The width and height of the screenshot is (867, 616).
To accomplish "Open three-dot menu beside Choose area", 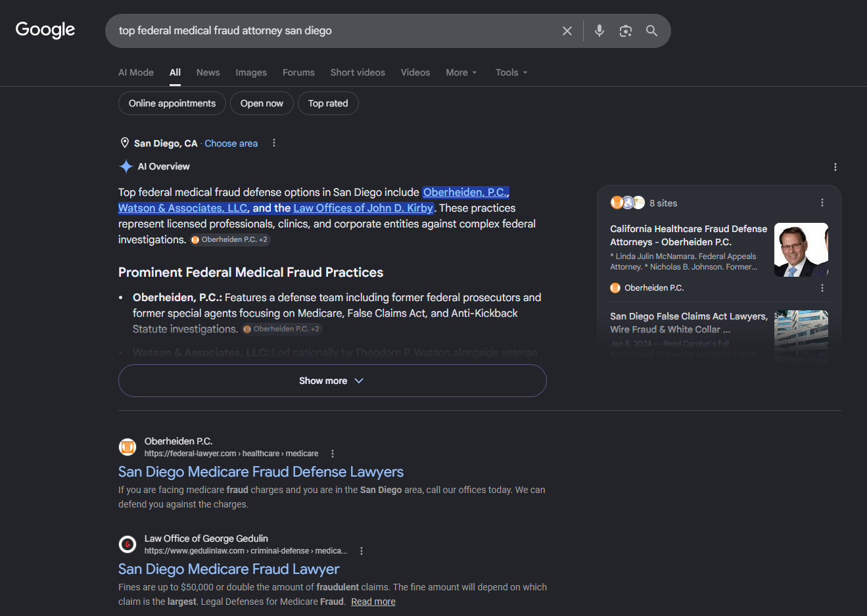I will [274, 143].
